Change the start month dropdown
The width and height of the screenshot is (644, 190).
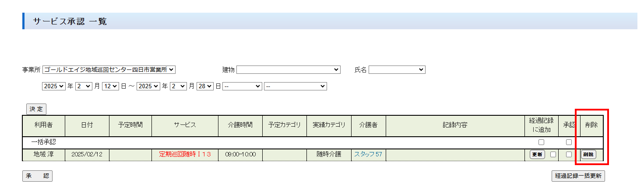84,86
